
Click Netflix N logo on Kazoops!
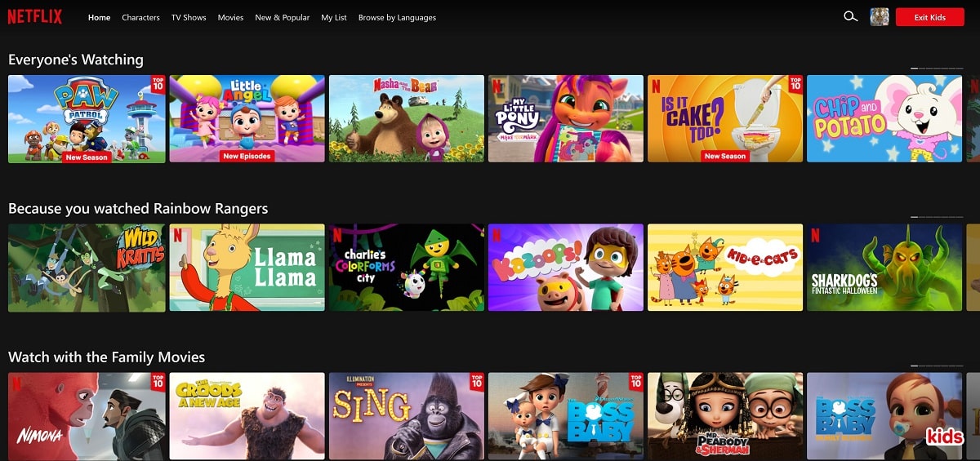click(x=497, y=233)
